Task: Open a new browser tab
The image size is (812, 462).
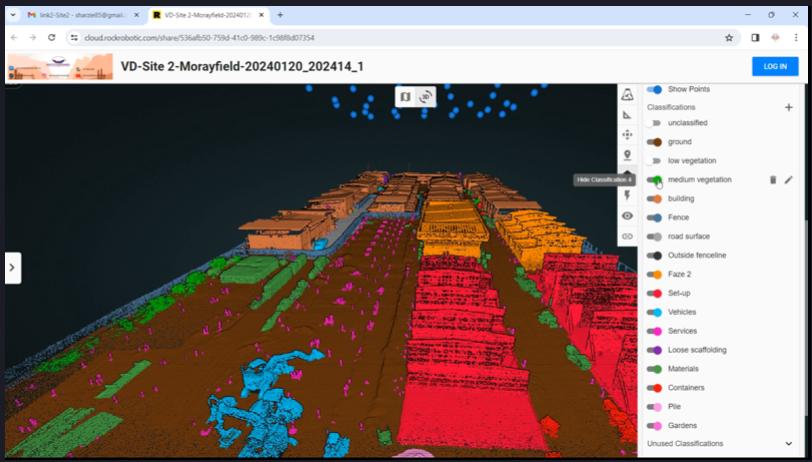Action: tap(280, 15)
